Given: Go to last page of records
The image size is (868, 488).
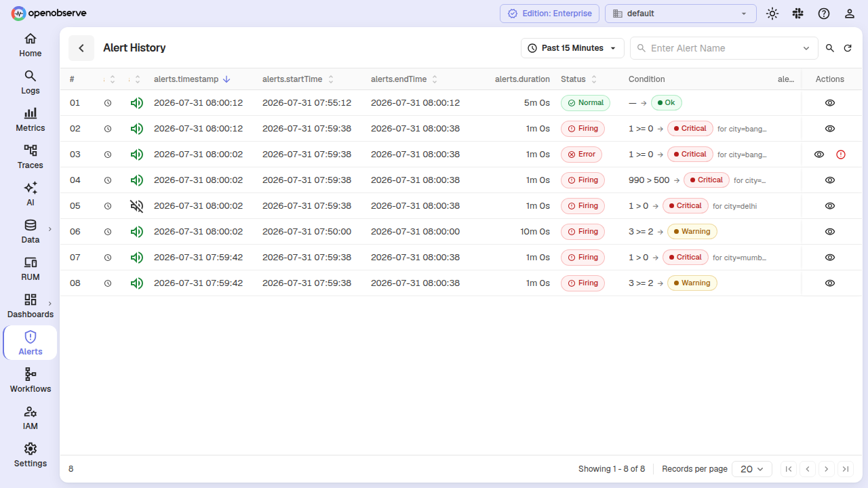Looking at the screenshot, I should (845, 469).
